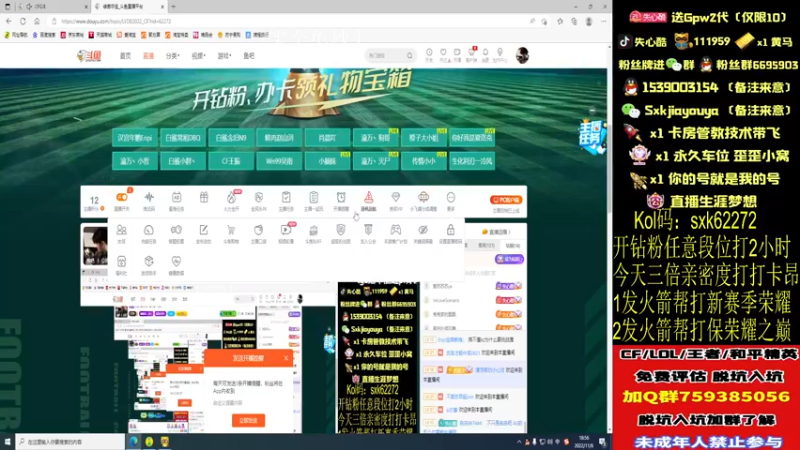Click the gamepad 手游推广 icon
800x450 pixels.
395,230
